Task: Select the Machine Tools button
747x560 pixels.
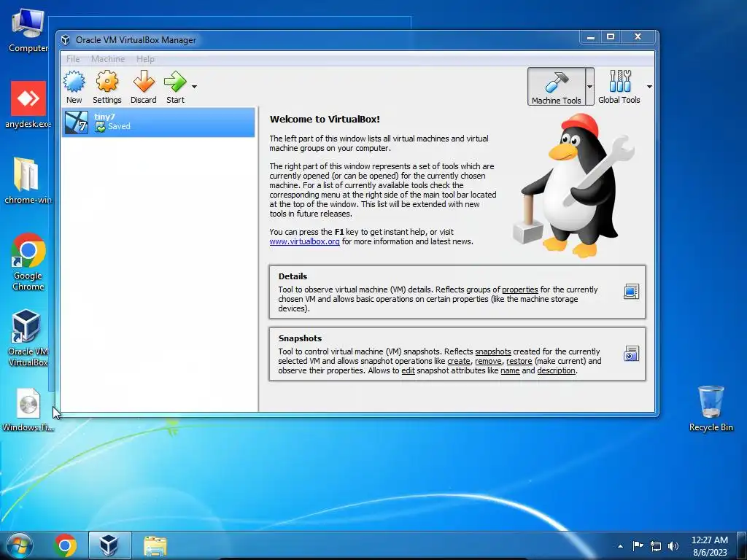Action: [x=556, y=87]
